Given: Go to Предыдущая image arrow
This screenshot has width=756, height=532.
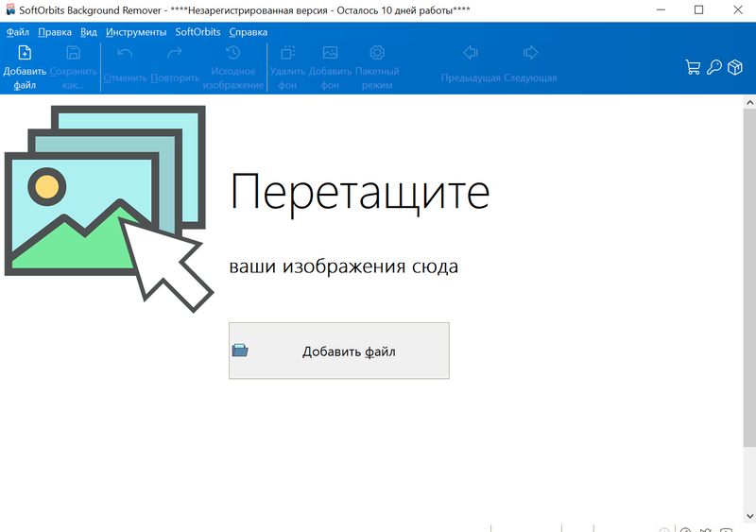Looking at the screenshot, I should click(x=471, y=53).
